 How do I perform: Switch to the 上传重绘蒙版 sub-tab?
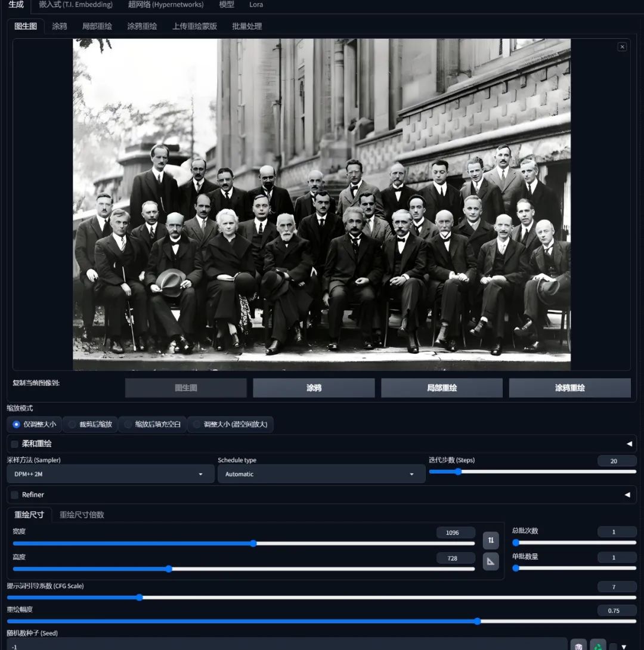click(x=195, y=26)
